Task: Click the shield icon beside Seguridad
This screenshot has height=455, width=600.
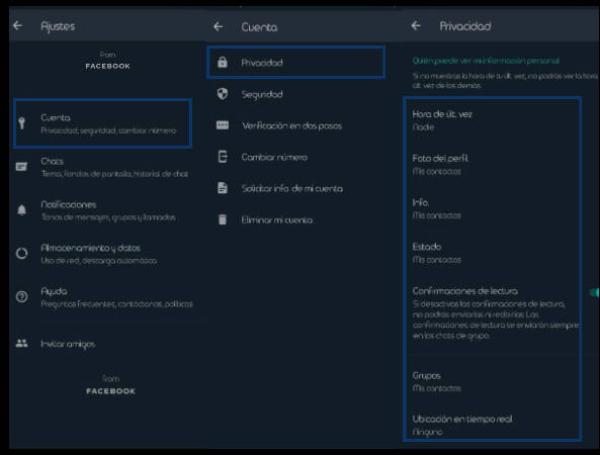Action: (222, 94)
